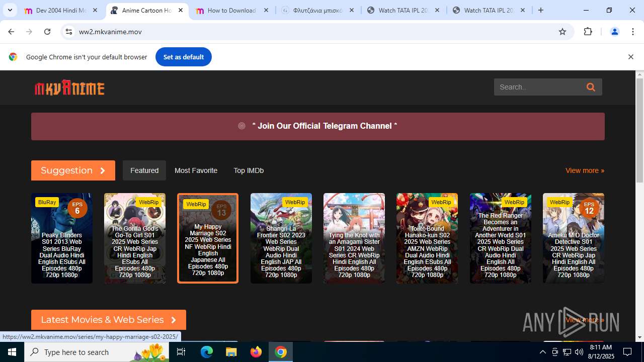Set Chrome as default browser
Image resolution: width=644 pixels, height=362 pixels.
pyautogui.click(x=184, y=57)
